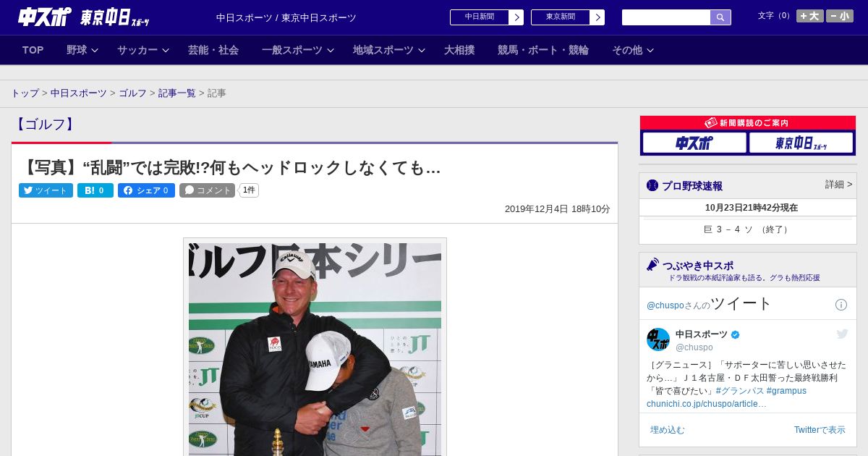
Task: Click the Twitter bird icon on the tweet
Action: tap(842, 334)
